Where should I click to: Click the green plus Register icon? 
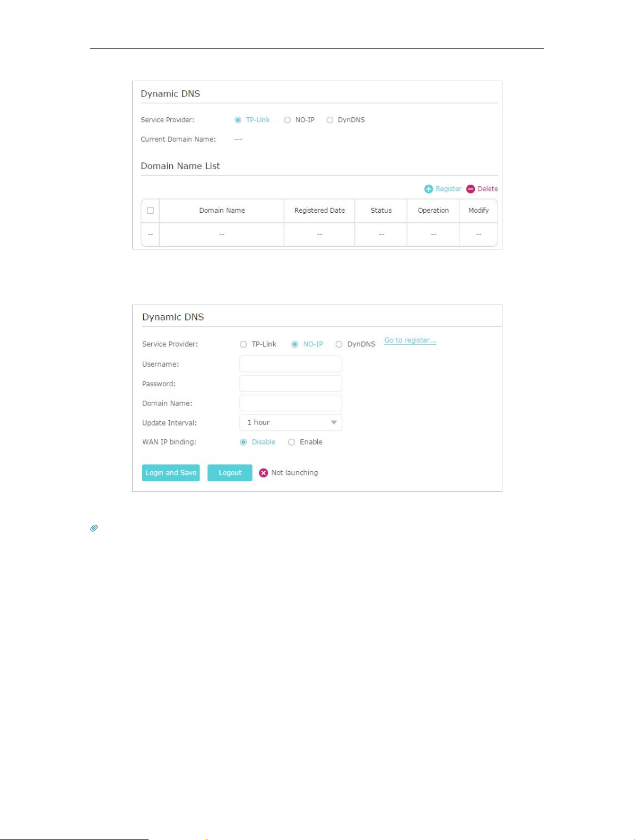pyautogui.click(x=429, y=189)
